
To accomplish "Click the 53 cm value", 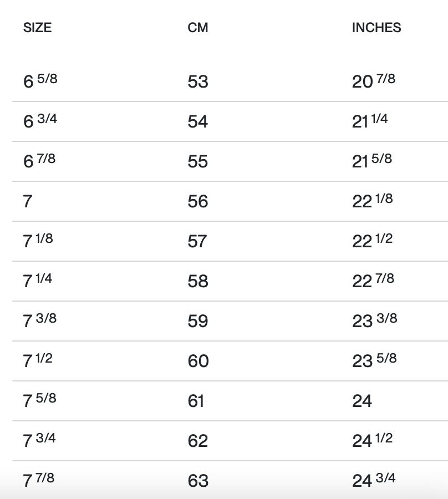I will 198,82.
